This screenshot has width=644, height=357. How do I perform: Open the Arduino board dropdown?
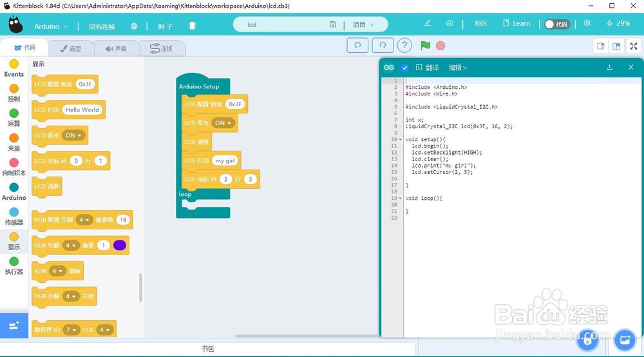click(x=51, y=26)
